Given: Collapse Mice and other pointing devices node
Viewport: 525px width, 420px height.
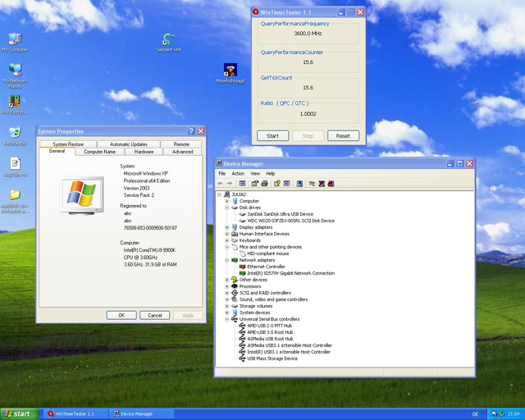Looking at the screenshot, I should 226,247.
